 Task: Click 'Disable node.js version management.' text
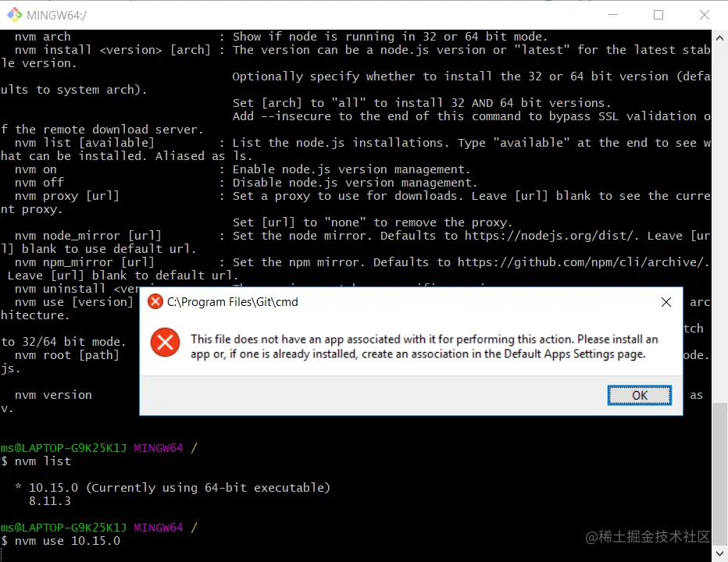pyautogui.click(x=355, y=183)
